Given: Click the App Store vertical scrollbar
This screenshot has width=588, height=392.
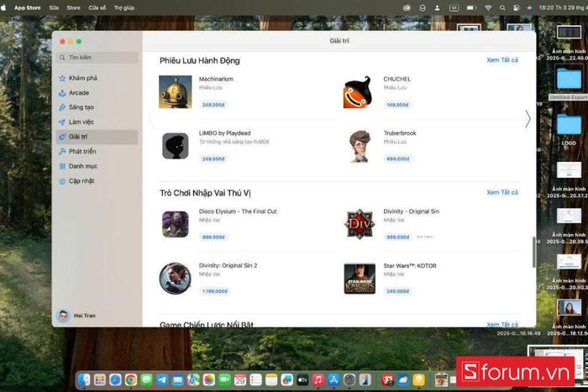Looking at the screenshot, I should [534, 252].
